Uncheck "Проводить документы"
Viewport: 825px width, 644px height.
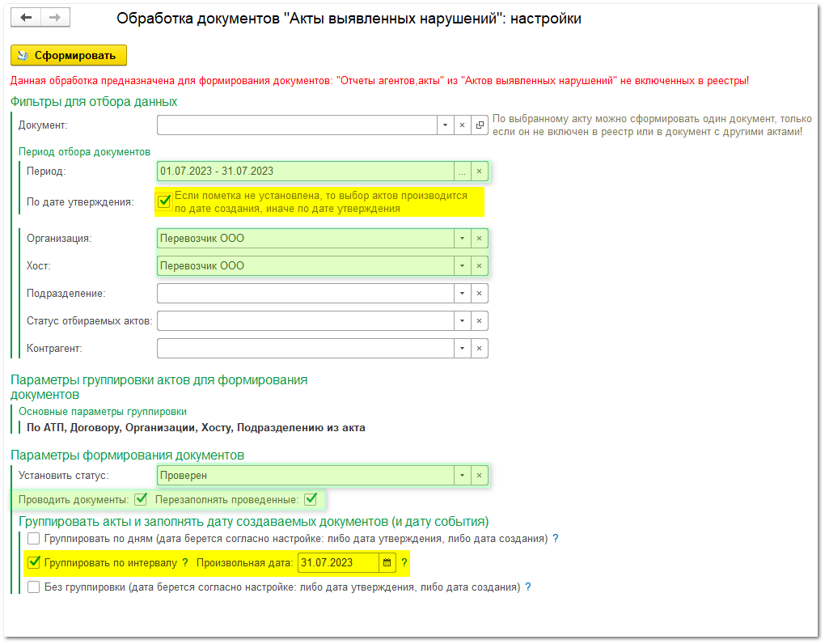[141, 499]
